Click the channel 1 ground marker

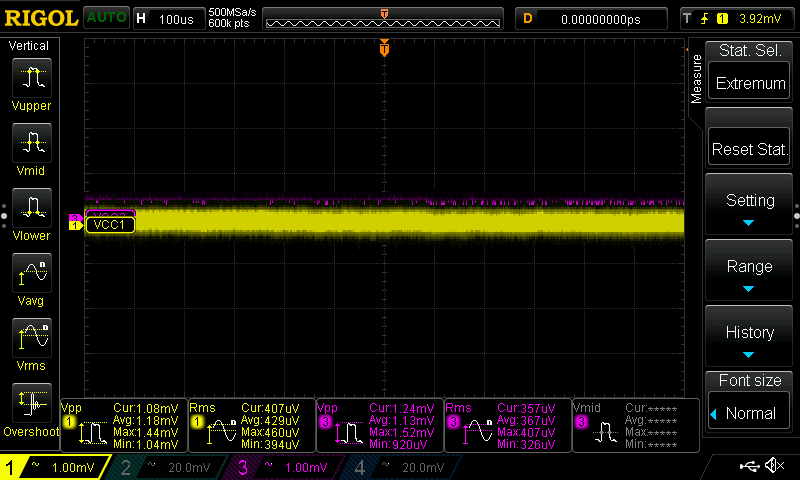pyautogui.click(x=76, y=225)
